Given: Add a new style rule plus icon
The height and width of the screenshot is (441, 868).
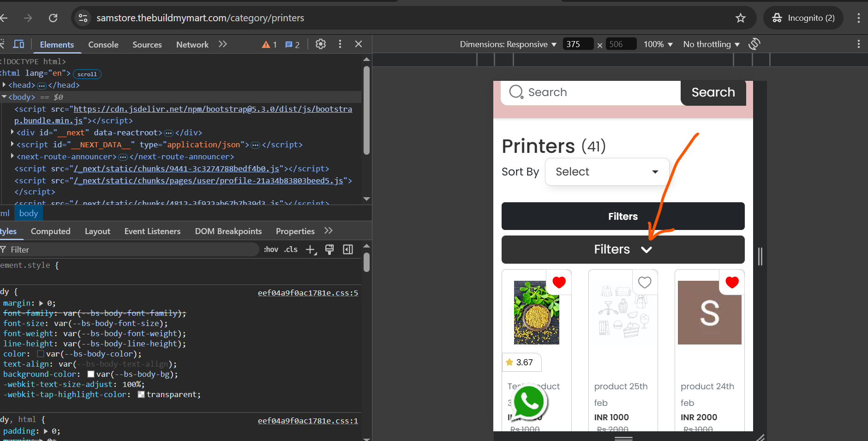Looking at the screenshot, I should 311,250.
